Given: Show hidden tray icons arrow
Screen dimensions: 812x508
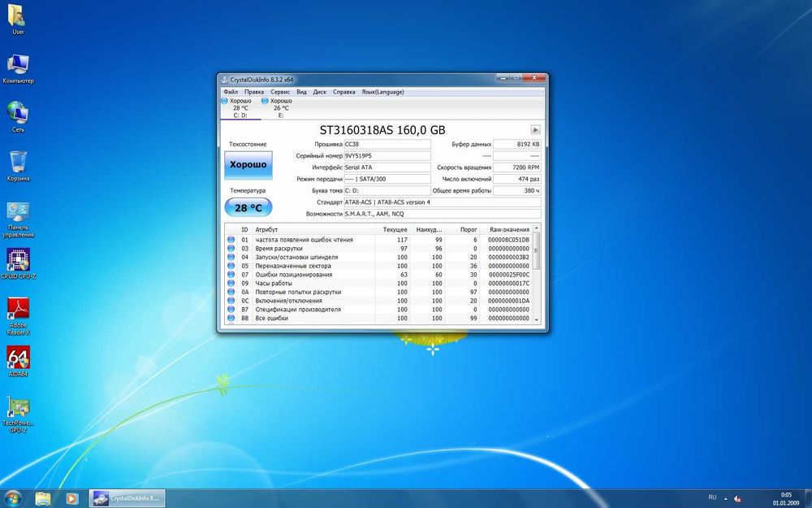Looking at the screenshot, I should point(725,499).
